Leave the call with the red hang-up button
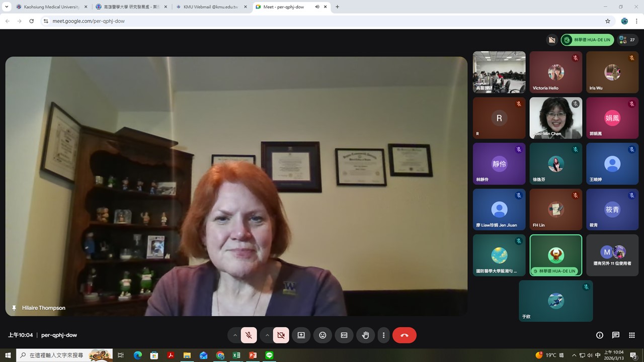Image resolution: width=644 pixels, height=362 pixels. tap(404, 335)
